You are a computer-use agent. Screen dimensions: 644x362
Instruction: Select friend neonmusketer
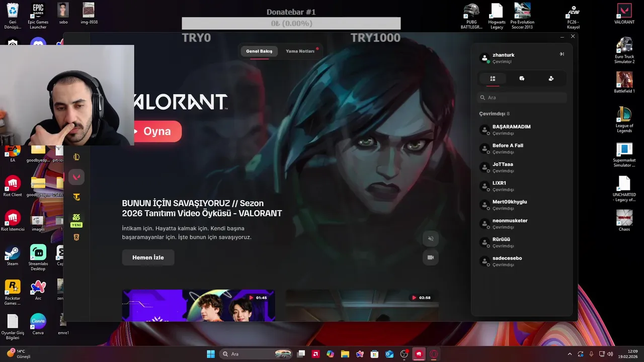coord(522,223)
